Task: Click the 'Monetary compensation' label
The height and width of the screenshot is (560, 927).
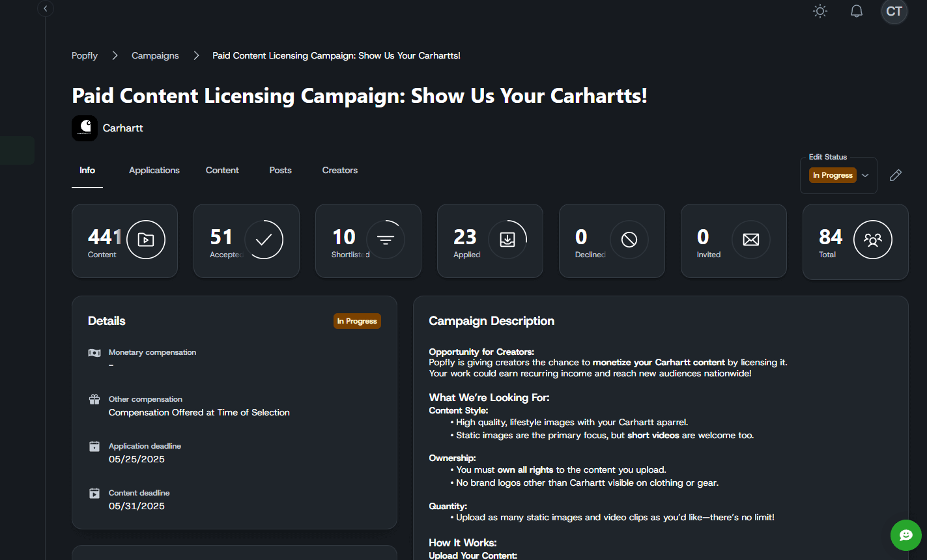Action: 152,352
